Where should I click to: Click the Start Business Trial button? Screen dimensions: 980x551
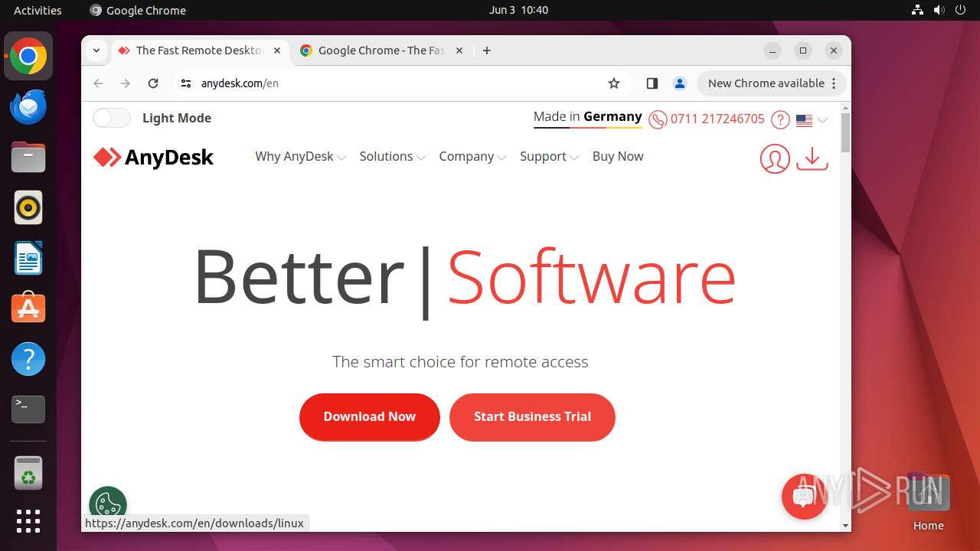[532, 417]
